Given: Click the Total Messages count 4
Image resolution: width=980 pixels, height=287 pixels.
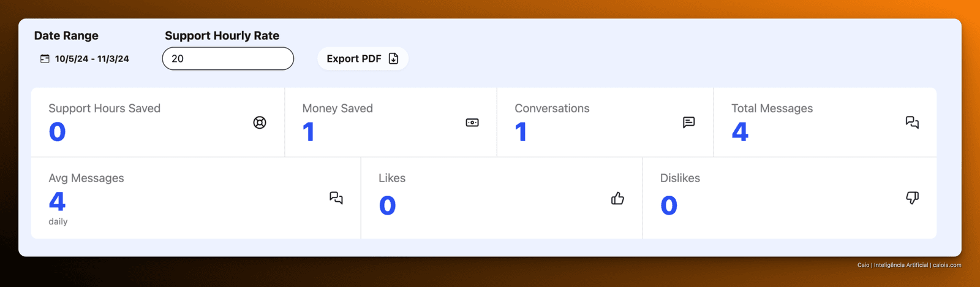Looking at the screenshot, I should click(740, 132).
